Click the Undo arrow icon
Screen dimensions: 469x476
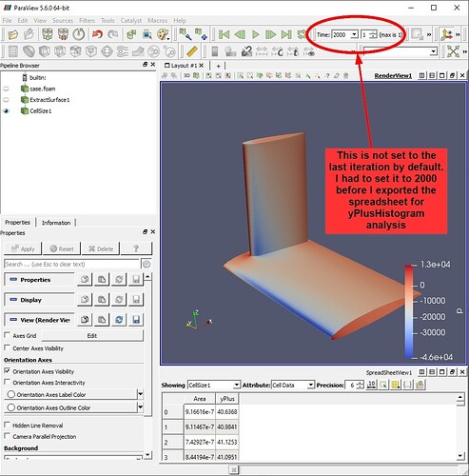pos(97,34)
